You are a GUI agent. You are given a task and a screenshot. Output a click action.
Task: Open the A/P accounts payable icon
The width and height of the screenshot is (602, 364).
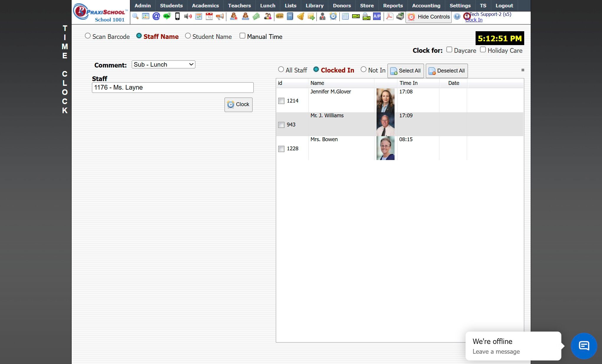[x=377, y=16]
